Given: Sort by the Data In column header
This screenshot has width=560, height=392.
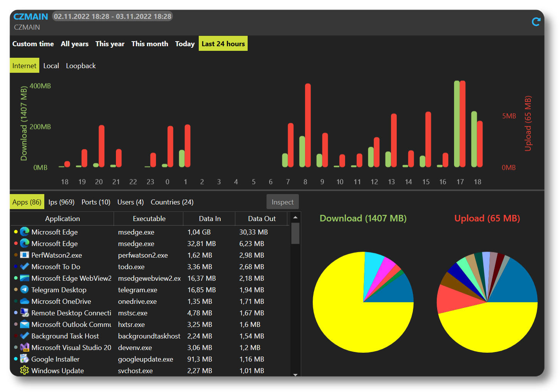Looking at the screenshot, I should click(210, 219).
